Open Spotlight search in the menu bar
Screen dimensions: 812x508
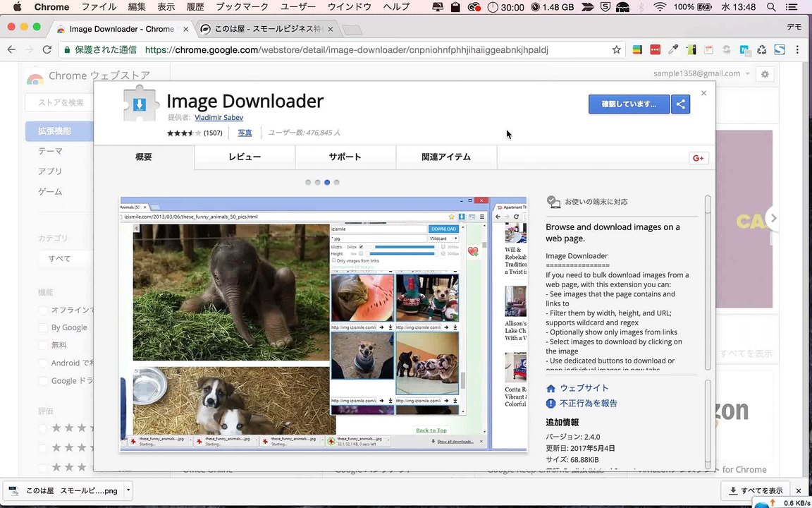tap(772, 7)
